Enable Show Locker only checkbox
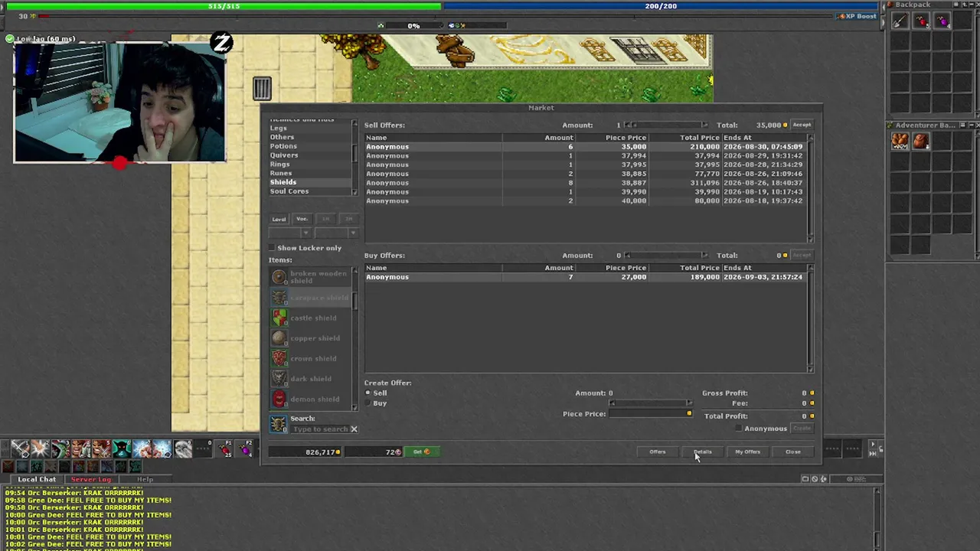980x551 pixels. (x=272, y=248)
